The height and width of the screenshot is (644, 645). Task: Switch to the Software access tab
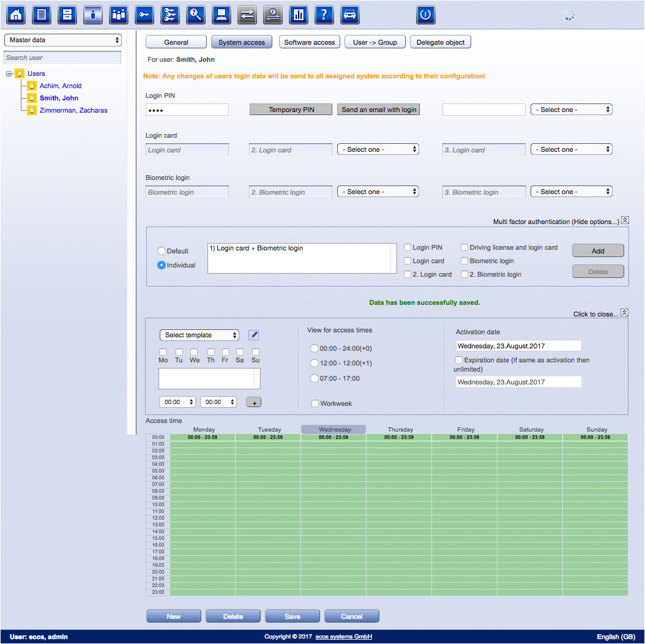310,42
